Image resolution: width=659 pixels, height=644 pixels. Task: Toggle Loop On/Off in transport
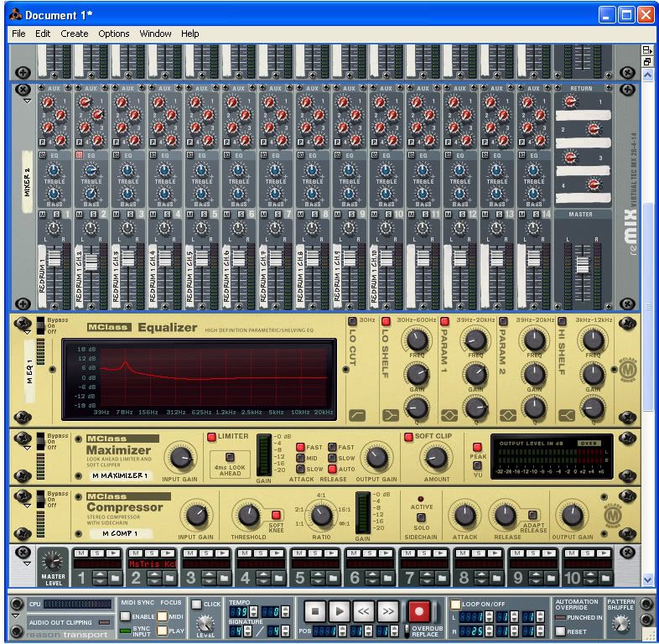tap(455, 604)
